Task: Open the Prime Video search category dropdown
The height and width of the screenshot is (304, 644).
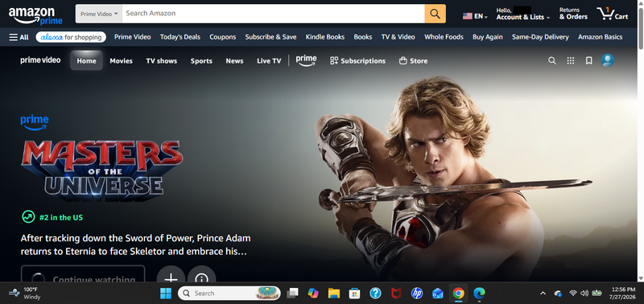Action: 99,14
